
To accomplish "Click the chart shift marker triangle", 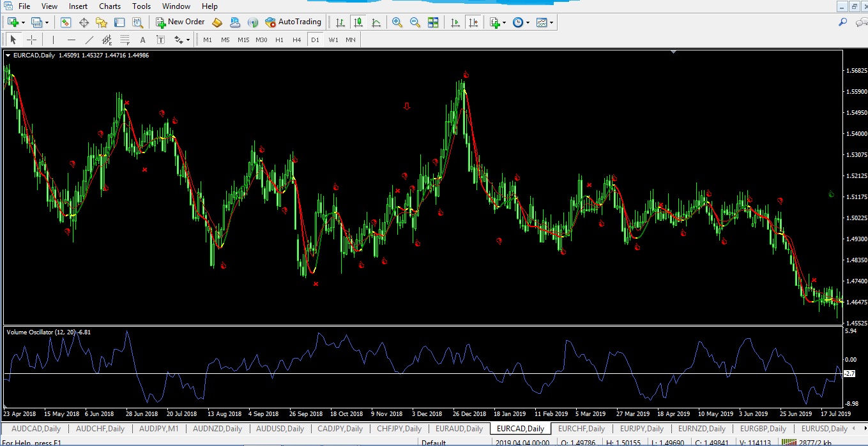I will (673, 52).
